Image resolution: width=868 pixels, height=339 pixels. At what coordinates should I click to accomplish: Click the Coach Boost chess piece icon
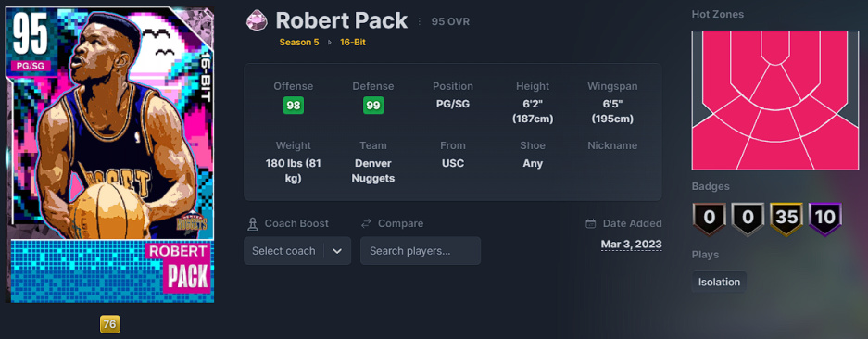(x=252, y=224)
